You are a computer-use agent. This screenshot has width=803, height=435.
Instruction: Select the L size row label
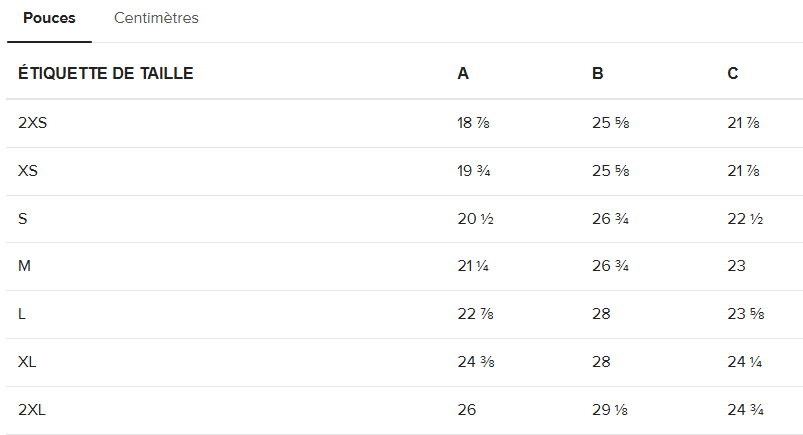(22, 314)
